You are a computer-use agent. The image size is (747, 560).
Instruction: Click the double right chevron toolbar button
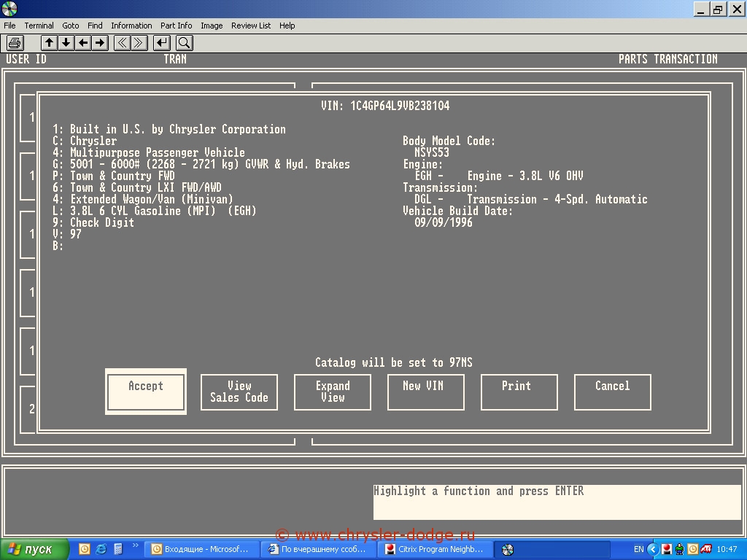tap(139, 43)
